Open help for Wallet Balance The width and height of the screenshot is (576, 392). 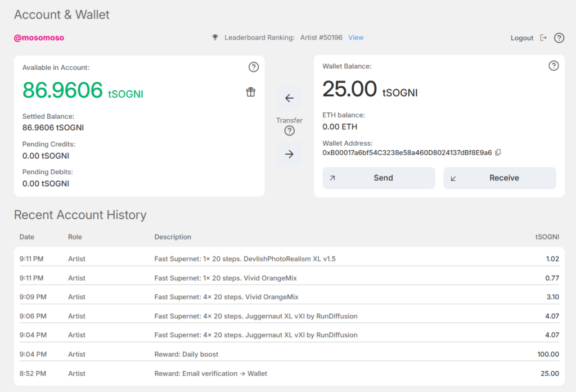(x=553, y=66)
